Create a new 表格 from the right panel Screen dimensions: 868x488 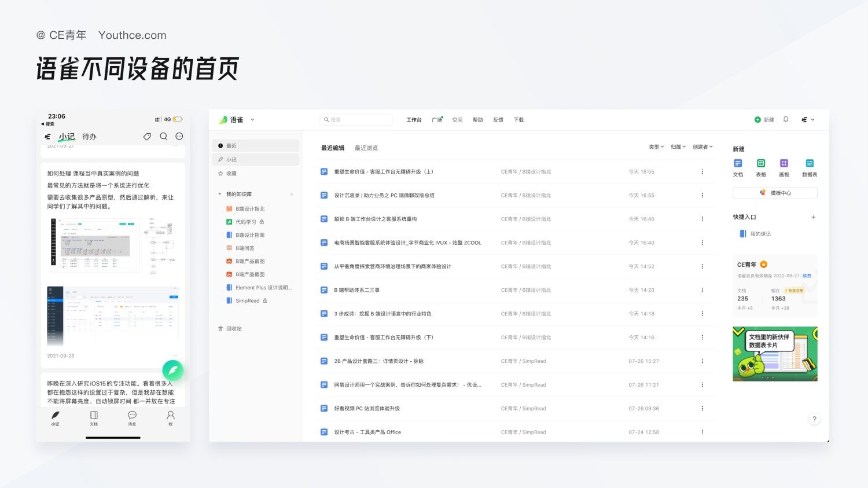pyautogui.click(x=761, y=167)
